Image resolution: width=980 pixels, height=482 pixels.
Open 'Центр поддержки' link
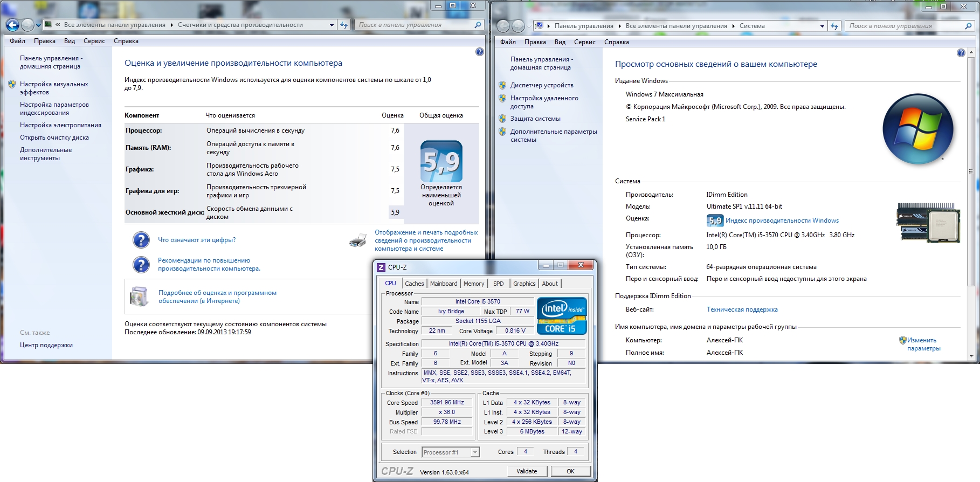click(46, 345)
